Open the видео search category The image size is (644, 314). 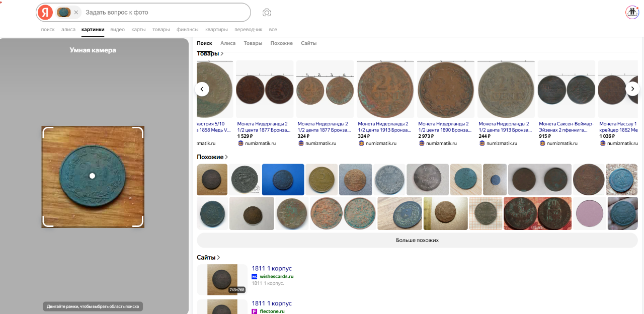coord(117,30)
